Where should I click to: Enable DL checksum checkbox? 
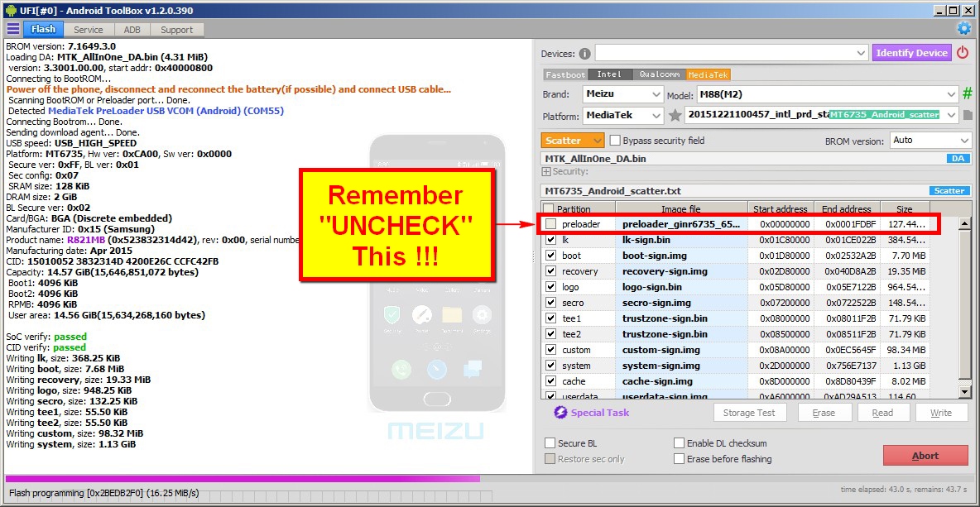(680, 443)
